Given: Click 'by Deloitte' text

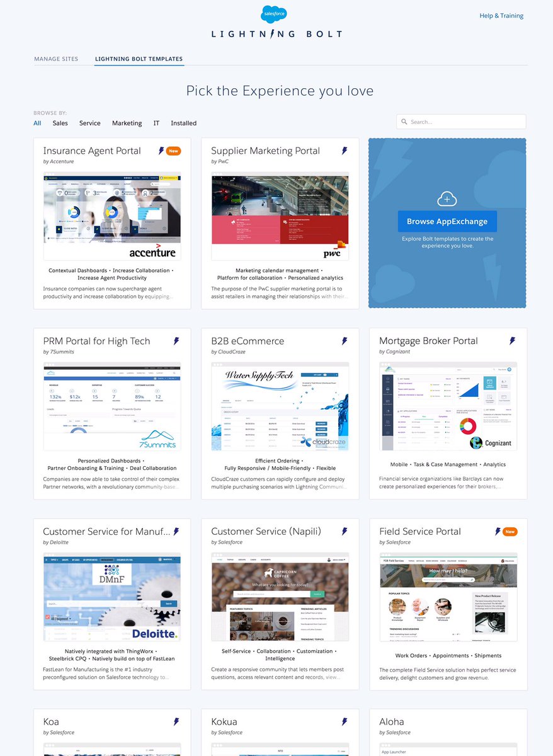Looking at the screenshot, I should coord(56,542).
